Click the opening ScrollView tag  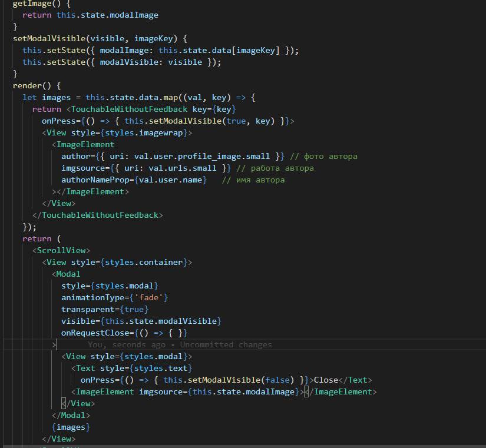click(61, 251)
